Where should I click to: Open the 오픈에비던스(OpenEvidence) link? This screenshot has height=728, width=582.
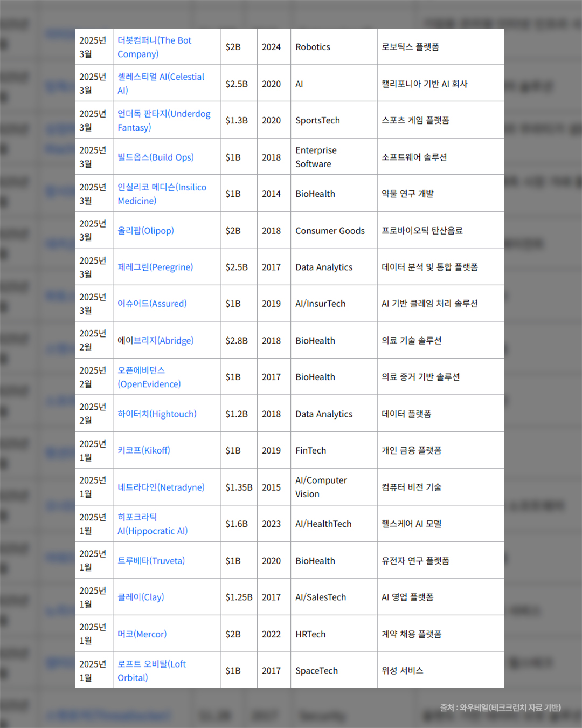pos(149,377)
